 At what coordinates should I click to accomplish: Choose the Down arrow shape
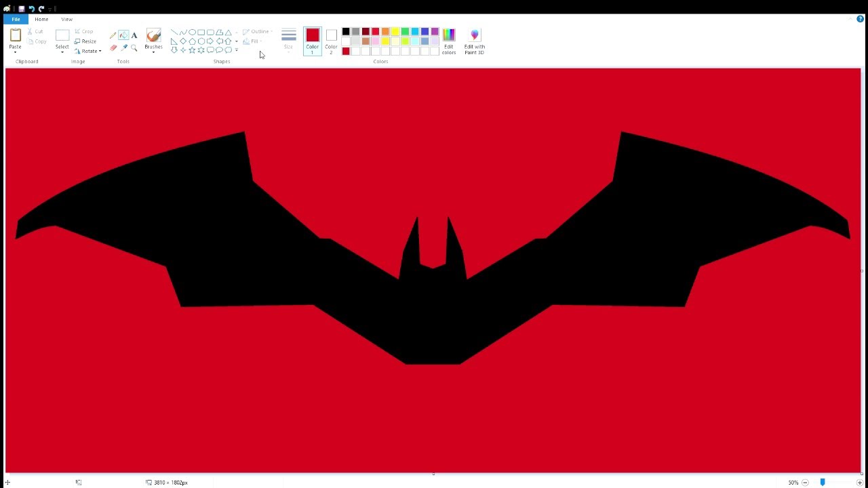174,50
